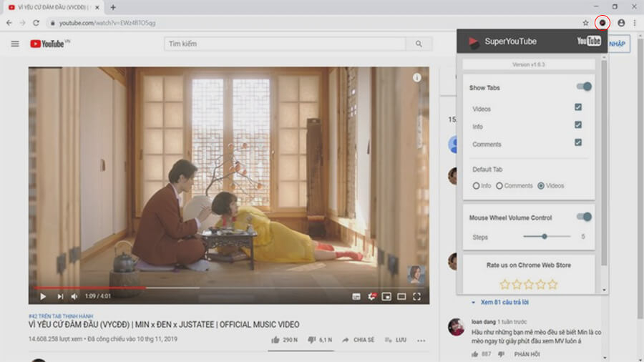The image size is (644, 362).
Task: Open the #42 TRÊN TAB THỊNH HÀNH link
Action: pyautogui.click(x=61, y=316)
